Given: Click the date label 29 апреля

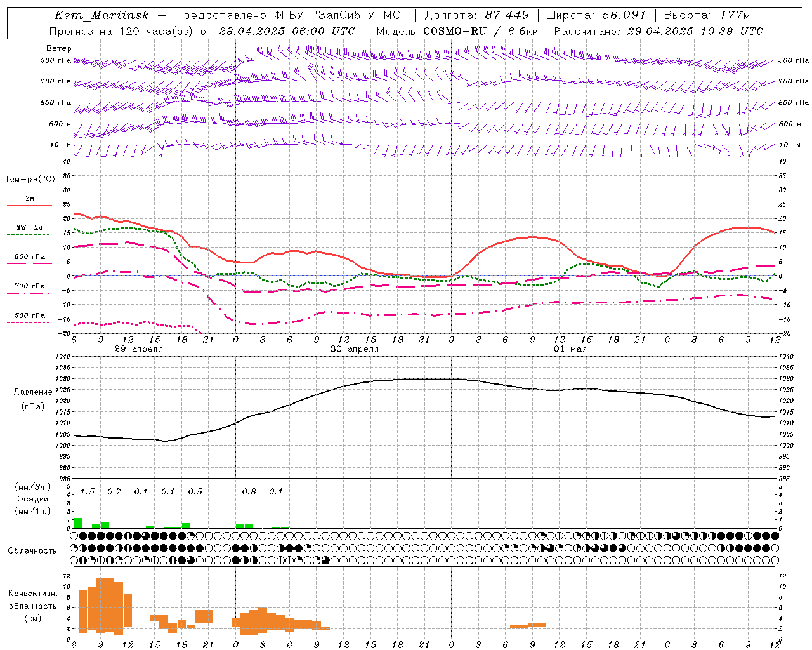Looking at the screenshot, I should pos(139,349).
